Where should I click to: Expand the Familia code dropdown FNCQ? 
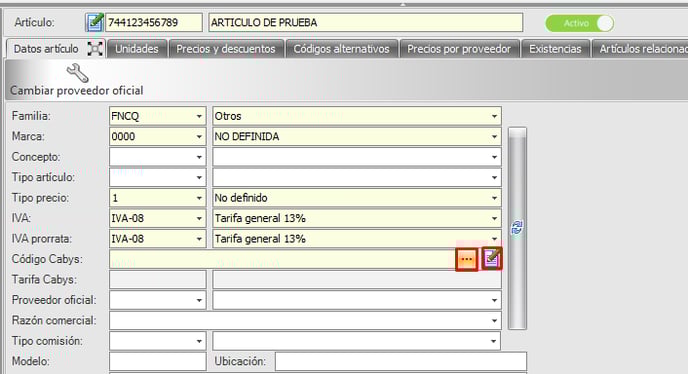199,116
